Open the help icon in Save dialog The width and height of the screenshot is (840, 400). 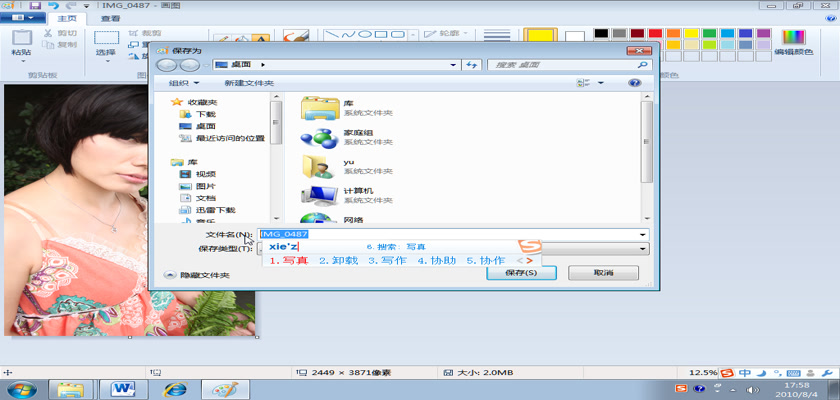tap(633, 84)
